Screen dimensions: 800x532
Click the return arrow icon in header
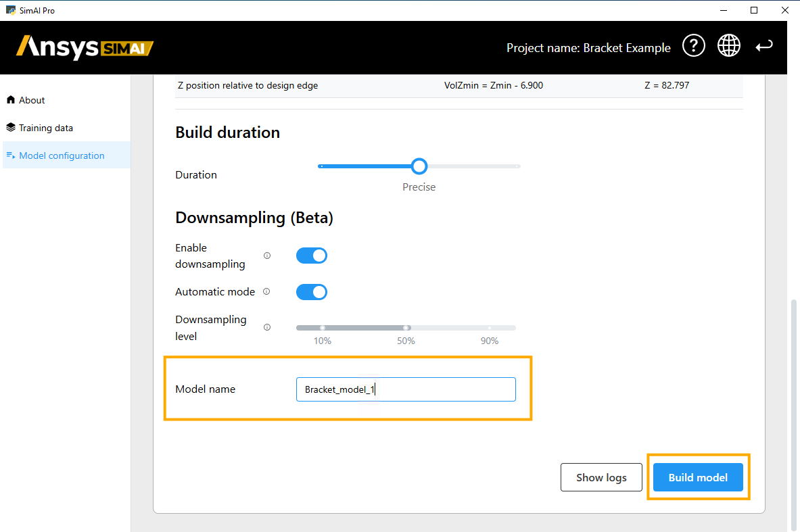pyautogui.click(x=764, y=47)
